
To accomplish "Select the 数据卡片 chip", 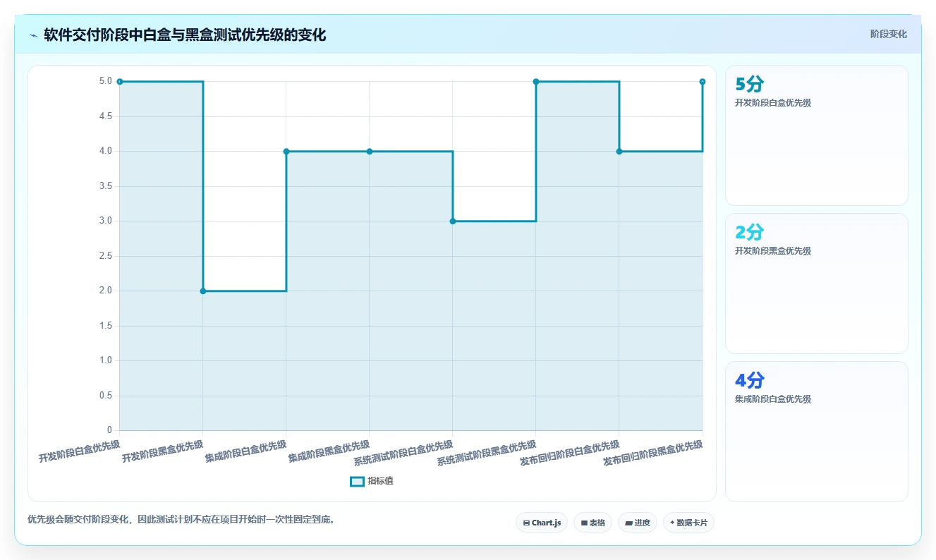I will tap(689, 523).
